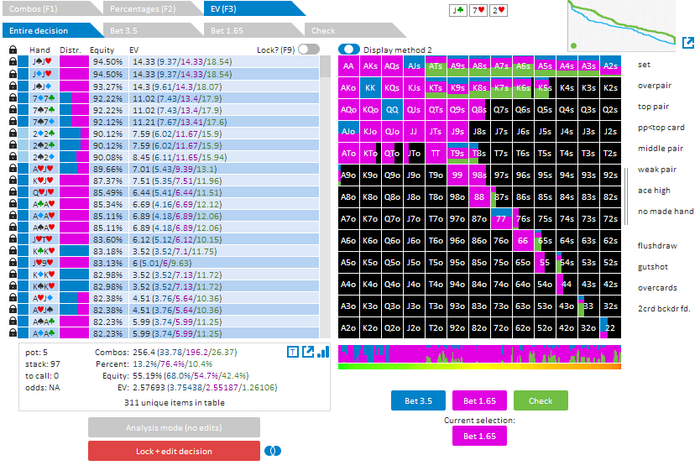Screen dimensions: 700x476
Task: Click the 22 cell in the matrix
Action: pos(610,328)
